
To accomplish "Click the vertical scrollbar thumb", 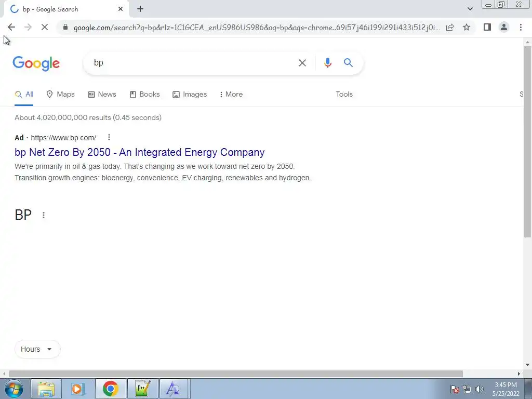I will pos(527,142).
